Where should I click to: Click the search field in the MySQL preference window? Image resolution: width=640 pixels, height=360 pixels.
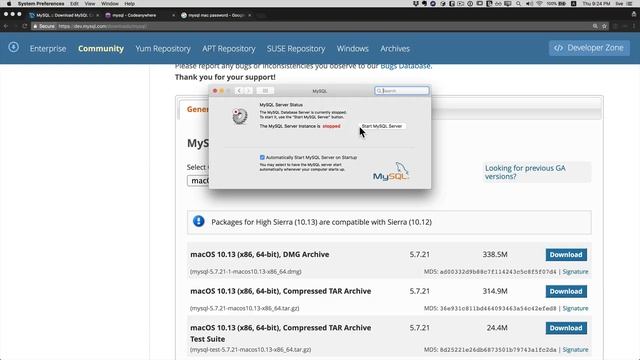[x=402, y=91]
